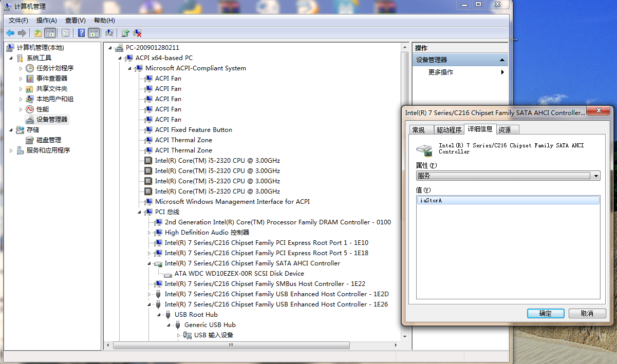The image size is (617, 364).
Task: Click the 确定 button in the dialog
Action: (x=546, y=313)
